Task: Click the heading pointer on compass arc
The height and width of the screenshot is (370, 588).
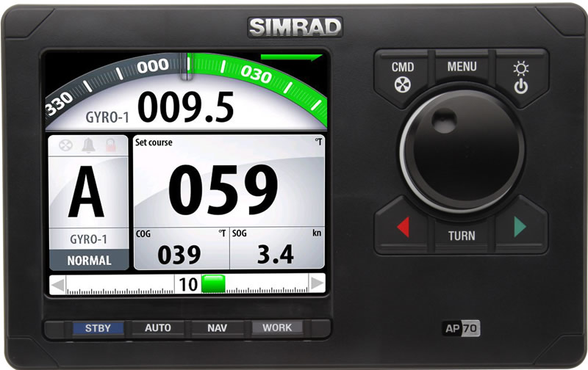Action: coord(187,67)
